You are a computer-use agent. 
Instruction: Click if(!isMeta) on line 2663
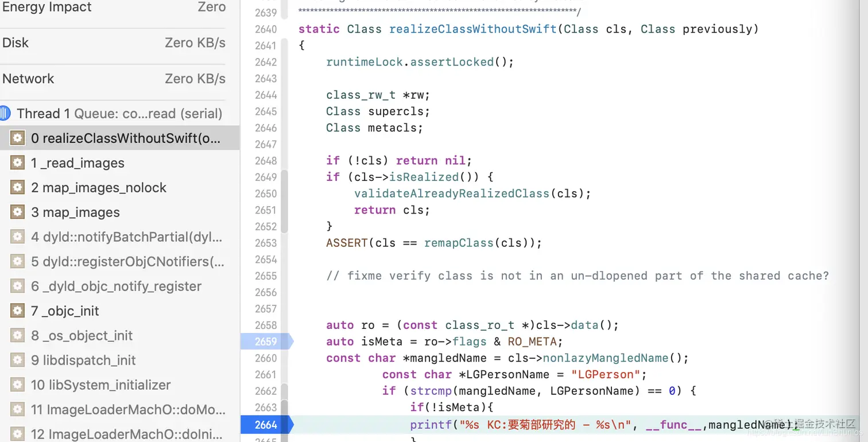coord(452,408)
